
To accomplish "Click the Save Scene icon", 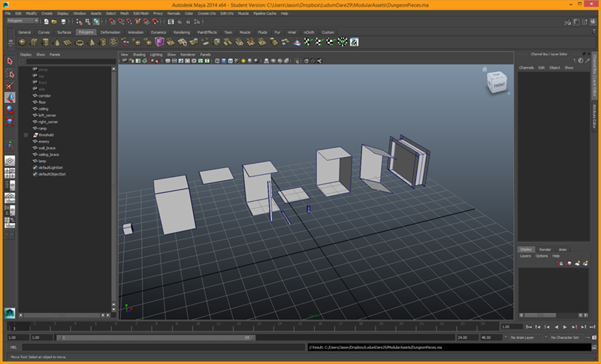I will coord(63,22).
